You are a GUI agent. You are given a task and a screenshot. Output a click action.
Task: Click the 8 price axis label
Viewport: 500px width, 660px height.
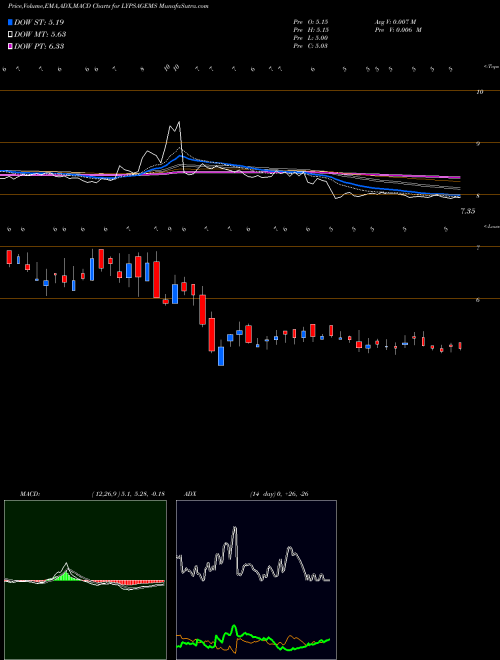point(478,196)
